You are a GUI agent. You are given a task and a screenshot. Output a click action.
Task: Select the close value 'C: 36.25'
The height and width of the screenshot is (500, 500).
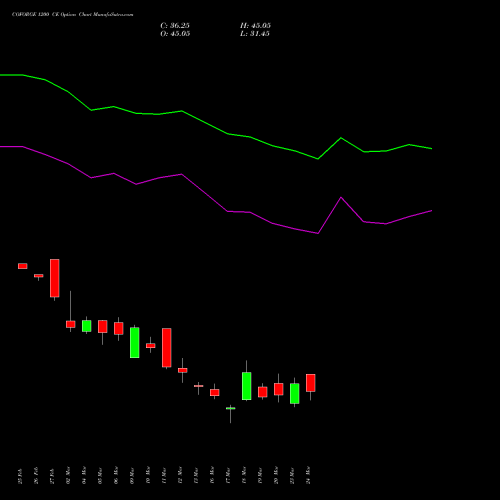coord(175,26)
